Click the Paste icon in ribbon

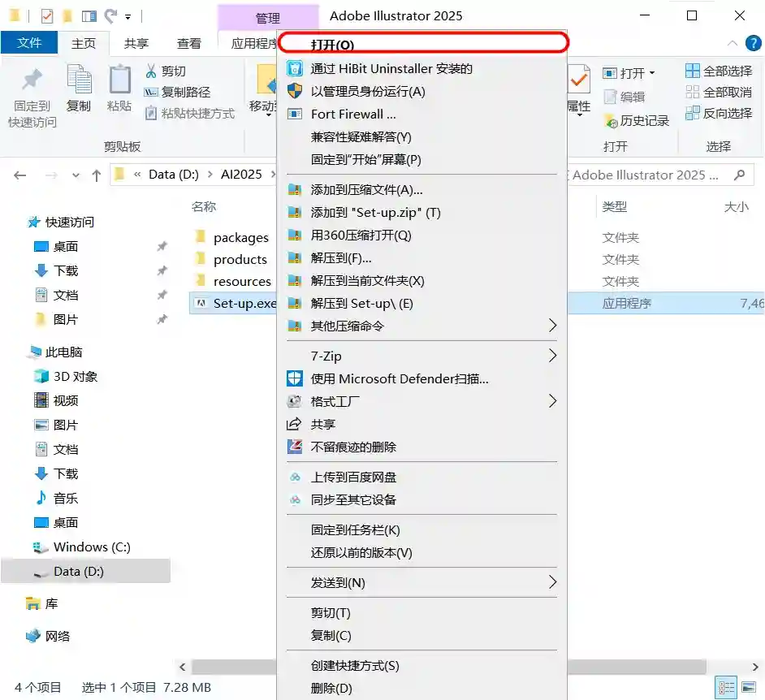(x=119, y=89)
